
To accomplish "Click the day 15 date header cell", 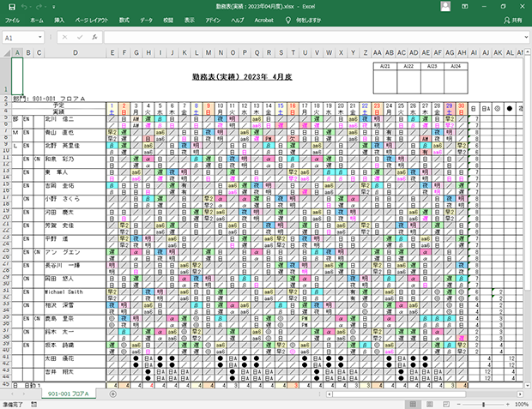I will pyautogui.click(x=281, y=105).
